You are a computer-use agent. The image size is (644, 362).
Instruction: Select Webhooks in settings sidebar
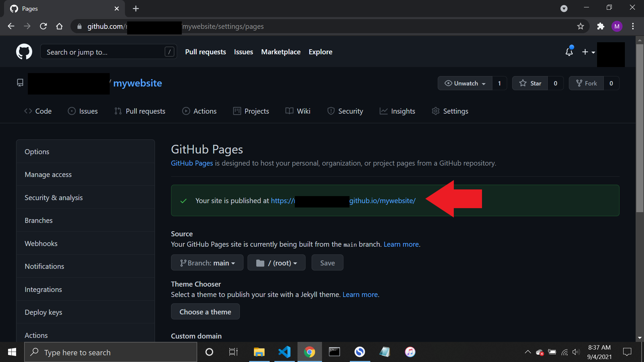pyautogui.click(x=86, y=243)
